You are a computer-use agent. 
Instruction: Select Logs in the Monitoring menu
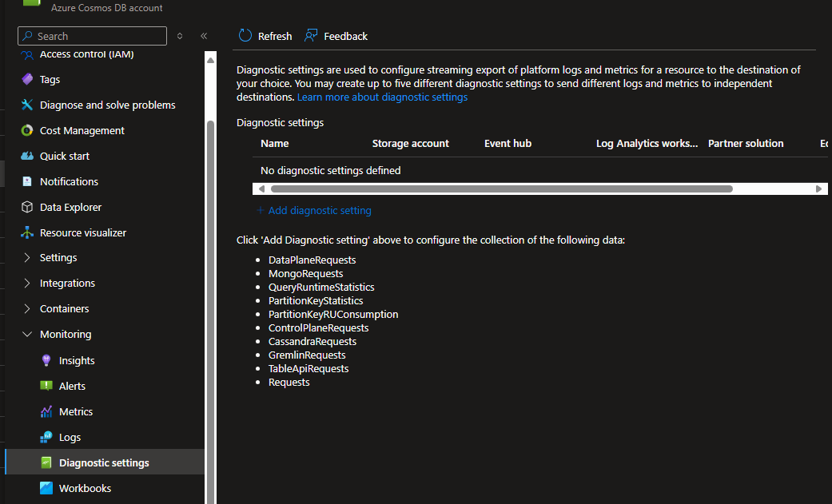tap(70, 437)
